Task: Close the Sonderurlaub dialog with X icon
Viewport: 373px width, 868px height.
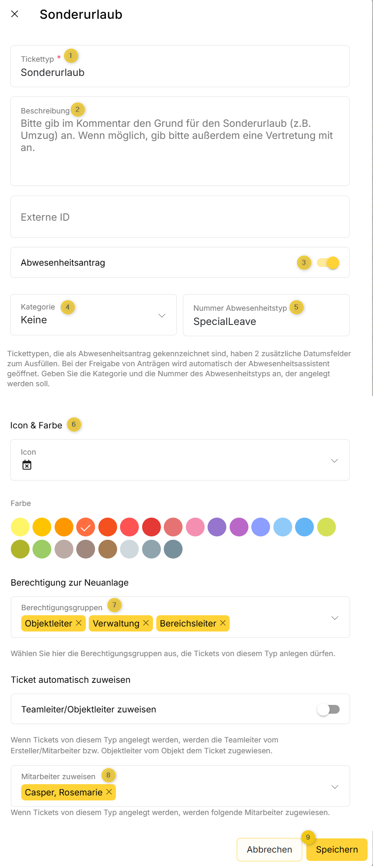Action: point(15,14)
